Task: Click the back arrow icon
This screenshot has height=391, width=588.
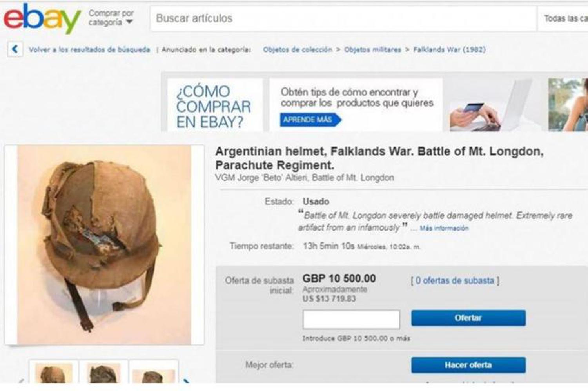Action: point(15,49)
